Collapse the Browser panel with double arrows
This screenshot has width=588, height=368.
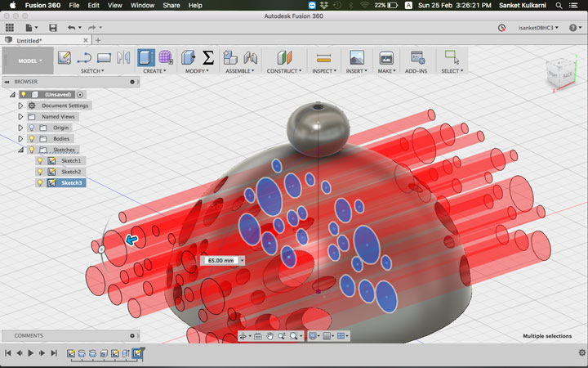7,82
